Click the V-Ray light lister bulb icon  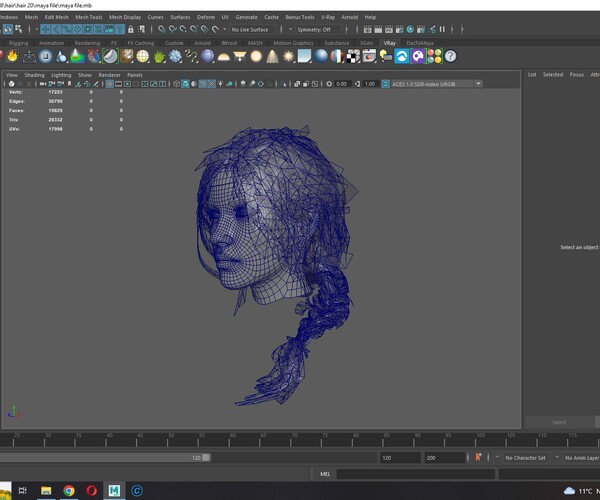386,56
